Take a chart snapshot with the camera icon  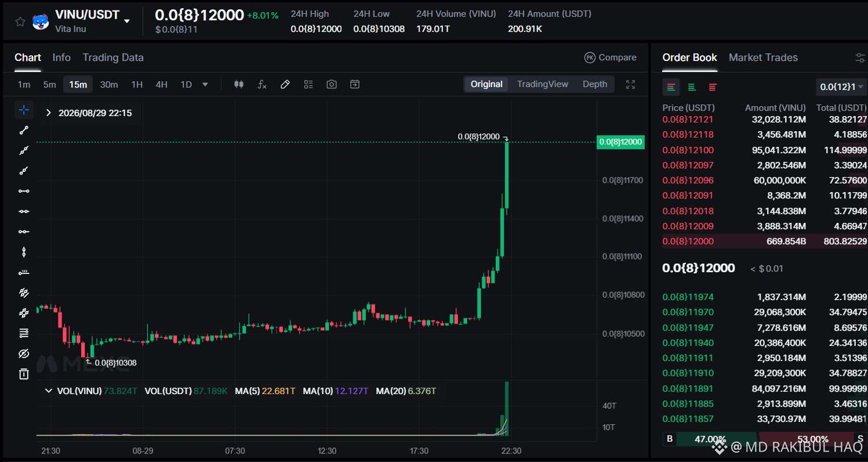click(x=331, y=84)
